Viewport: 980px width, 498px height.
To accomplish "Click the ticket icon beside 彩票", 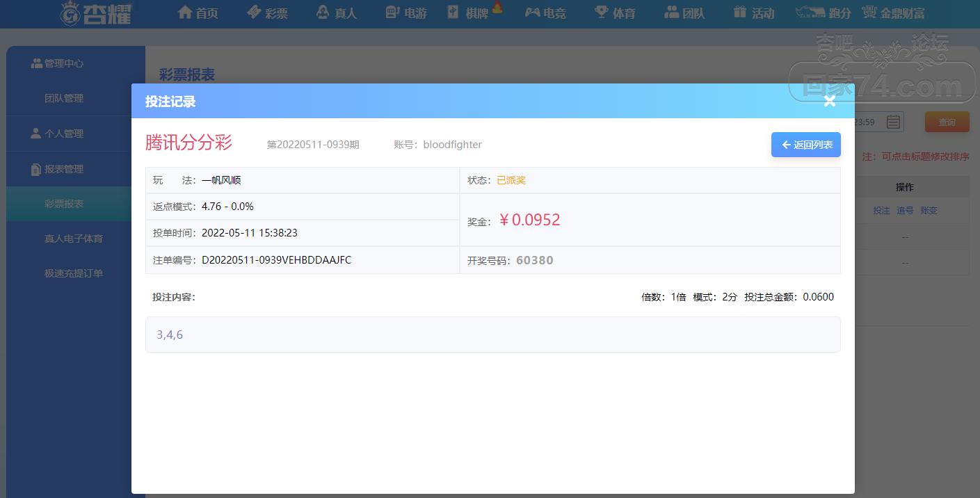I will tap(253, 12).
